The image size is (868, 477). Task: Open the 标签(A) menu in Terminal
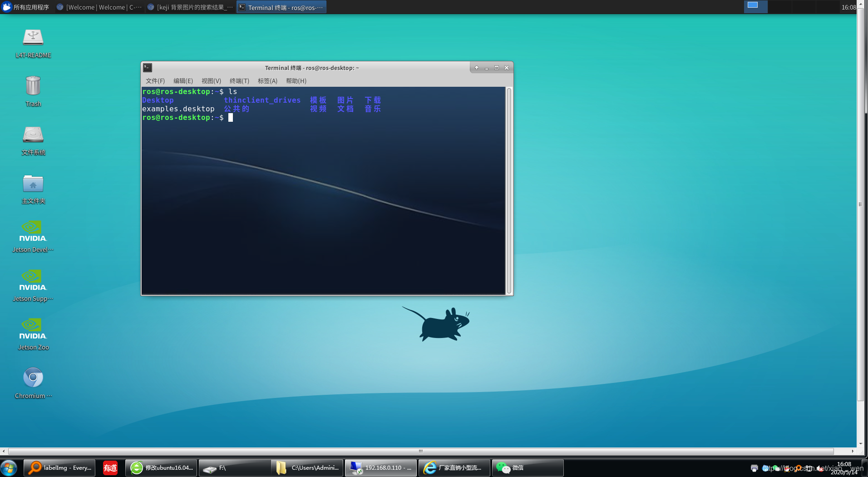click(x=267, y=81)
